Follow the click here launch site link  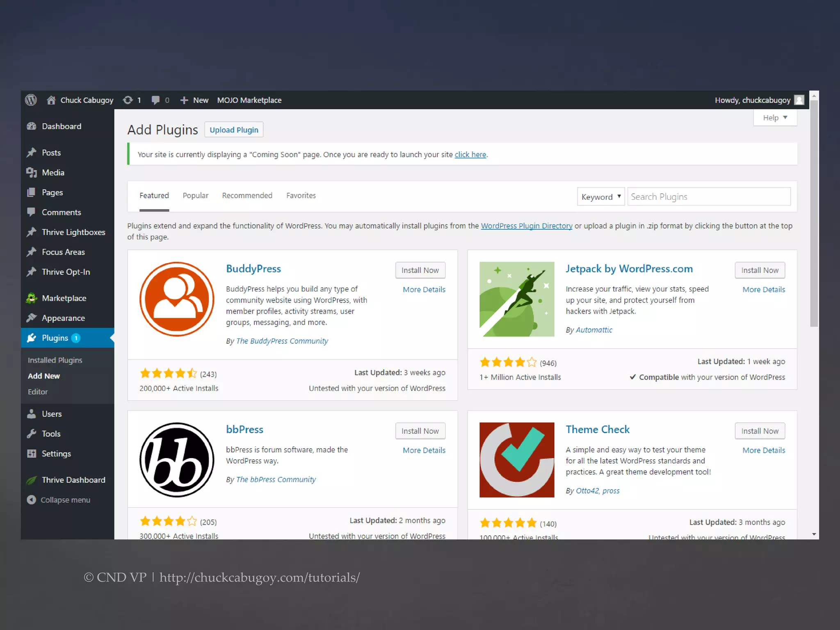pos(470,155)
